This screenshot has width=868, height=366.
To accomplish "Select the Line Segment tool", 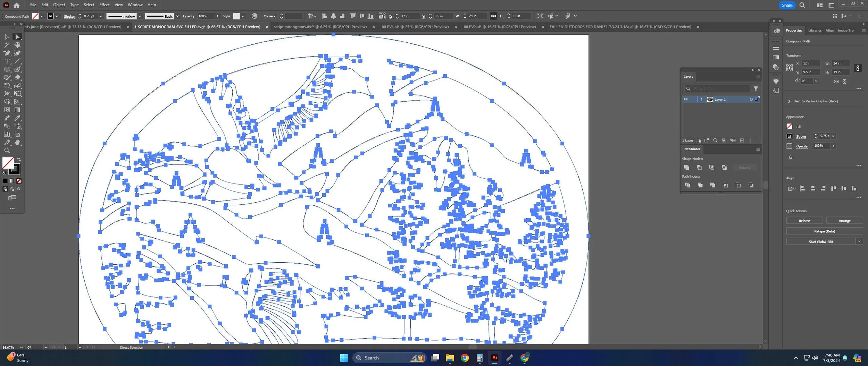I will tap(17, 61).
